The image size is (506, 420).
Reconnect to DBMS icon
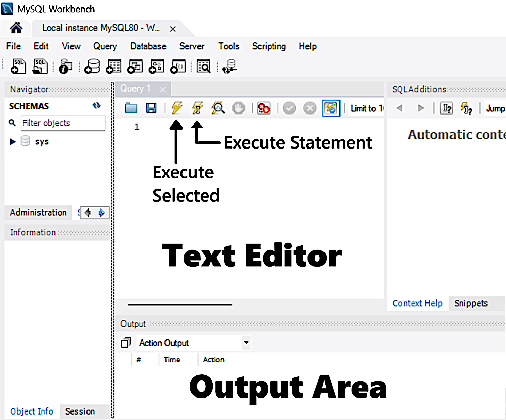[230, 66]
